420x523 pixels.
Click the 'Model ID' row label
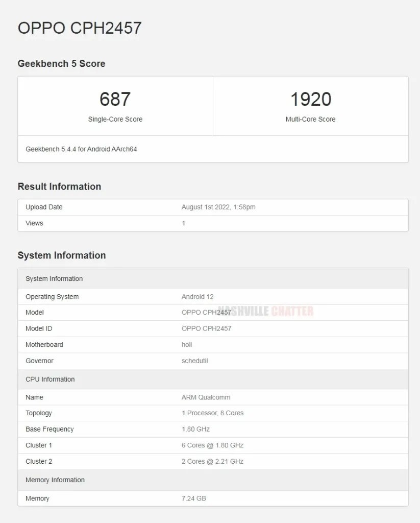(x=39, y=328)
